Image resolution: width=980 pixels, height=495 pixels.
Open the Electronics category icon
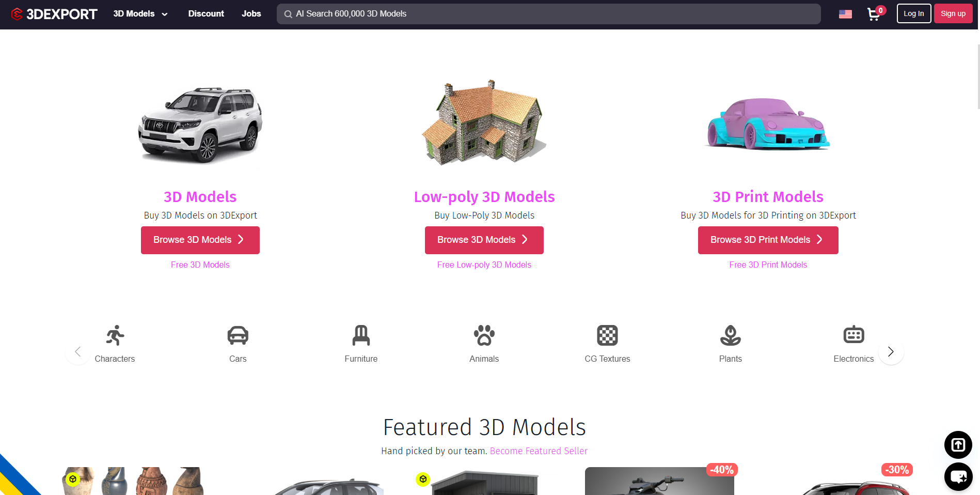pos(853,335)
